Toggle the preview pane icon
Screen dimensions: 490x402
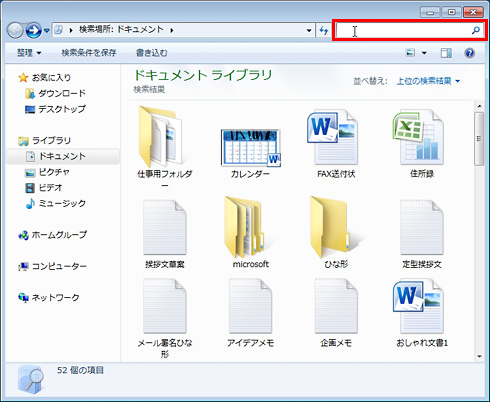click(x=446, y=53)
